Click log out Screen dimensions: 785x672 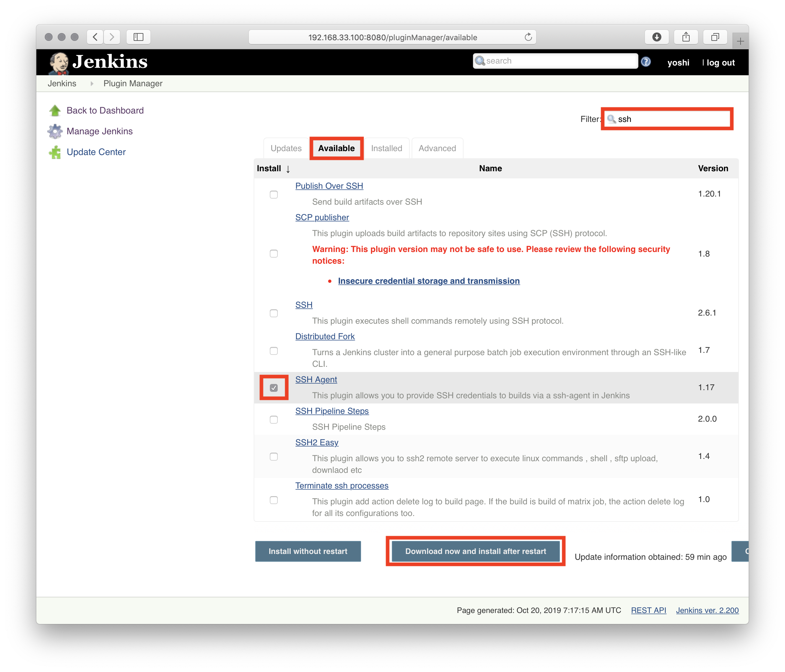[720, 63]
